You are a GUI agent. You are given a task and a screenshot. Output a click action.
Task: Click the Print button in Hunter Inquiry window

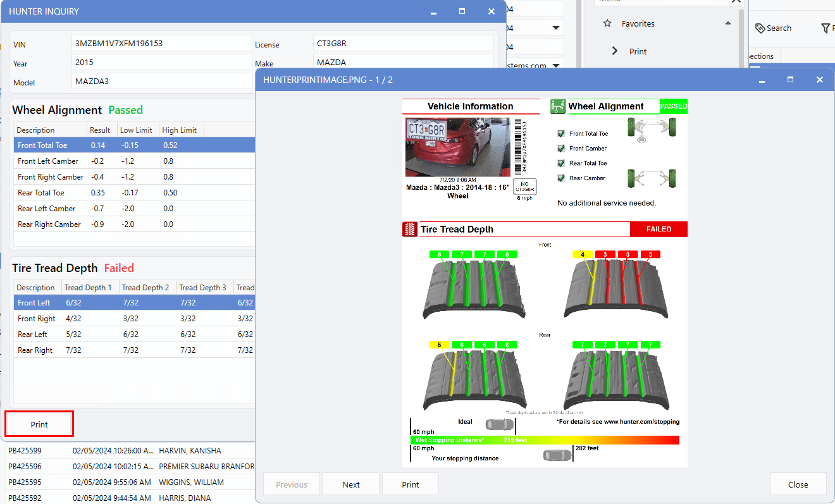pos(39,424)
